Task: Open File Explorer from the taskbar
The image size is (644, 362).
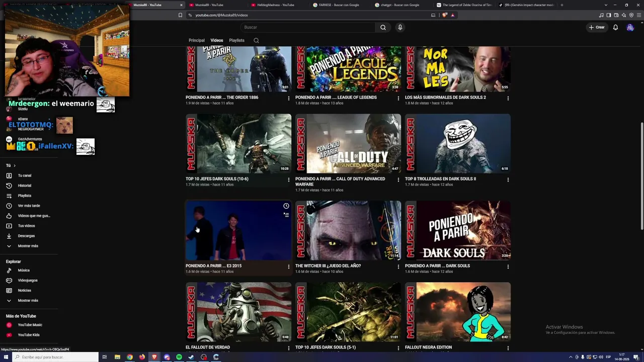Action: [117, 357]
